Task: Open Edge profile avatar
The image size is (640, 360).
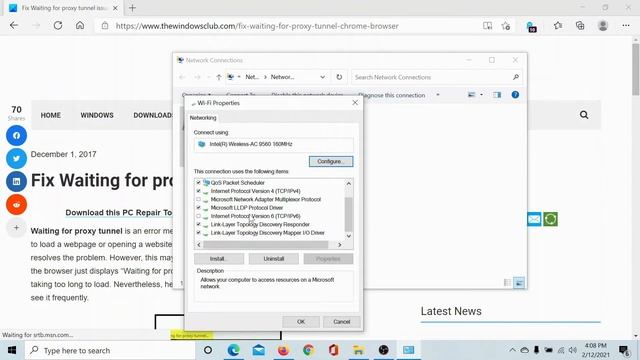Action: point(603,26)
